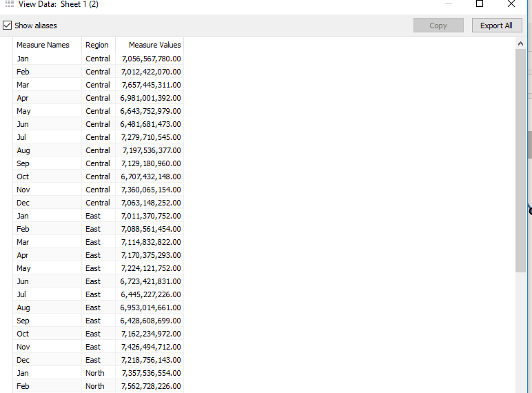The image size is (532, 393).
Task: Select the value 7,129,180,960.00
Action: (x=152, y=163)
